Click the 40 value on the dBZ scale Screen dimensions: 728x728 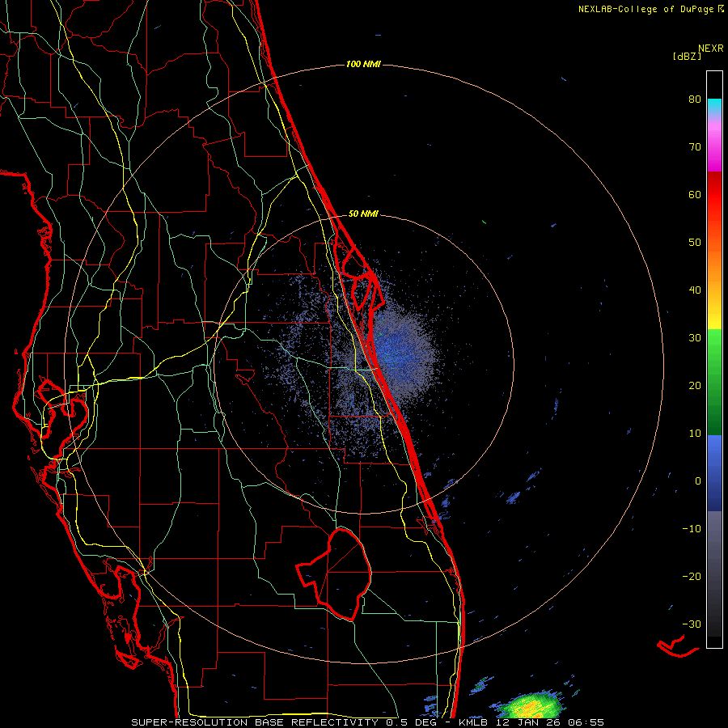[695, 290]
